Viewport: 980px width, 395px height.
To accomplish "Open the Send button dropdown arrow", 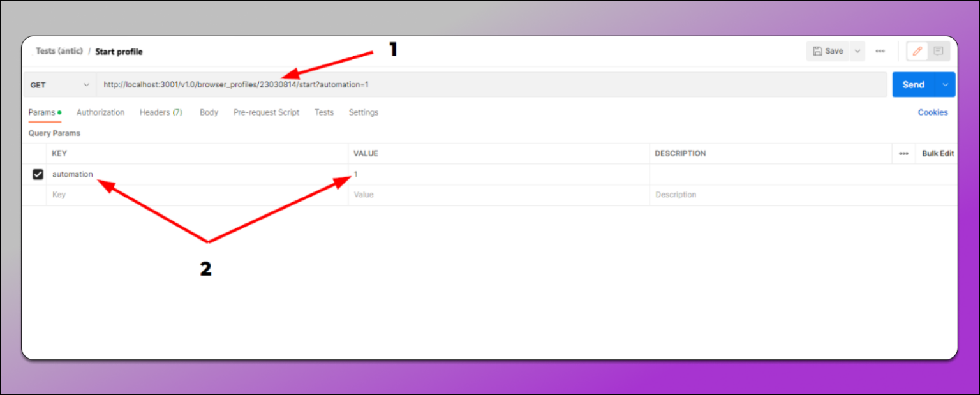I will [x=946, y=84].
